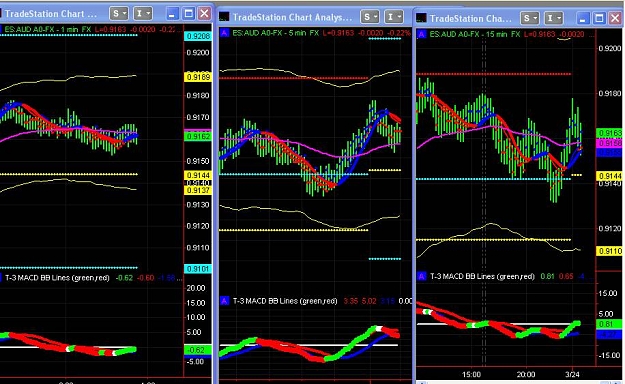This screenshot has height=384, width=625.
Task: Click the green 0.9163 marker in 15 min chart
Action: pos(610,133)
